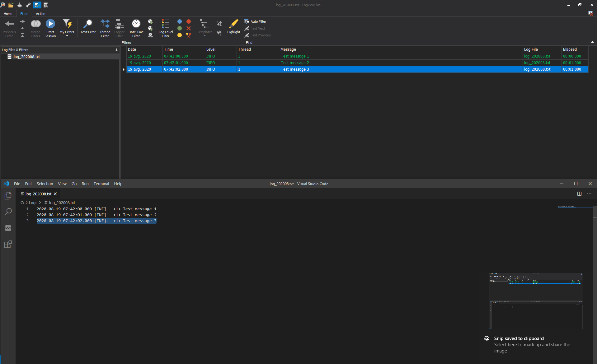
Task: Click the open folder quick access icon
Action: tap(11, 5)
